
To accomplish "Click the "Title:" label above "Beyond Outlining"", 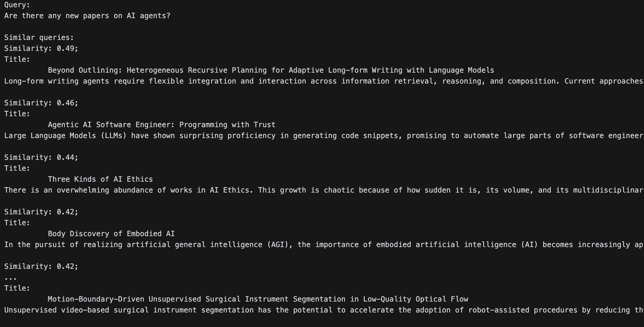I will tap(17, 59).
